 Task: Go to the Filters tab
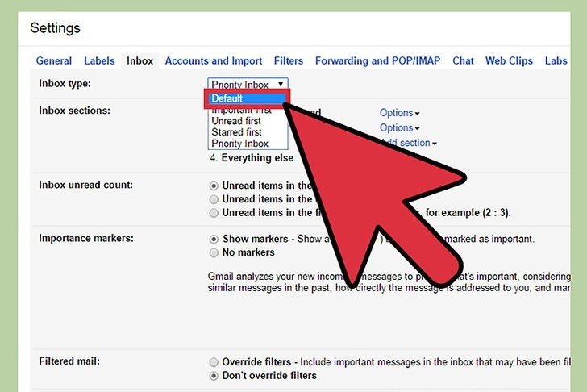289,60
